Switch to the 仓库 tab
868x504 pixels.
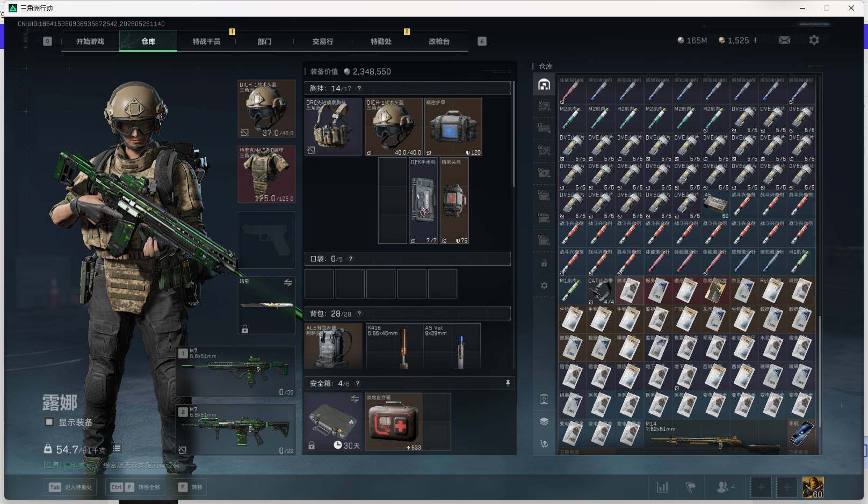pyautogui.click(x=148, y=41)
